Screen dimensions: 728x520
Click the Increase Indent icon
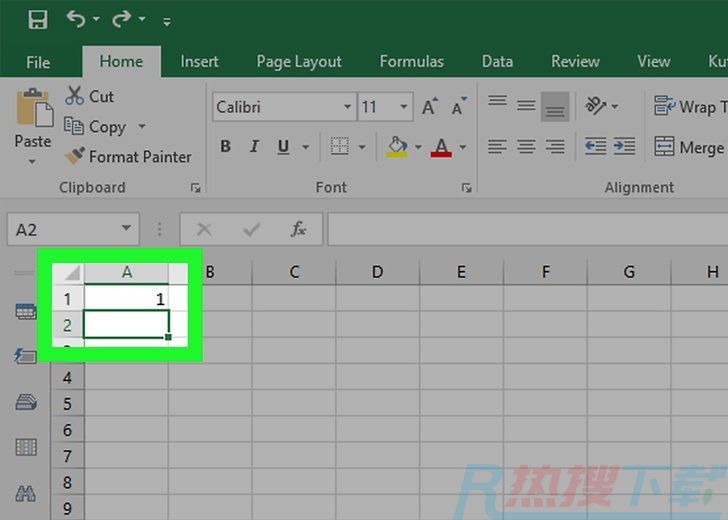pos(625,147)
